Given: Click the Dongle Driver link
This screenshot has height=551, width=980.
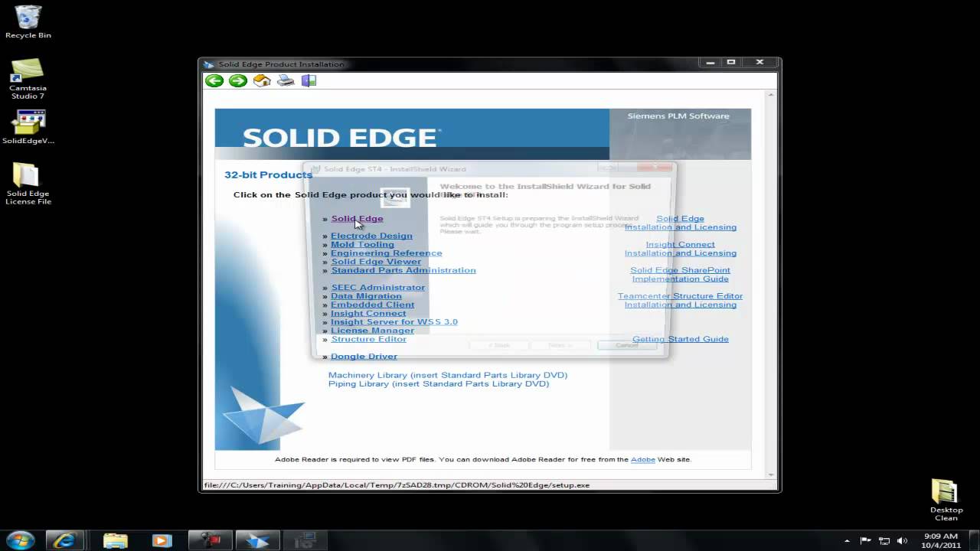Looking at the screenshot, I should point(364,357).
